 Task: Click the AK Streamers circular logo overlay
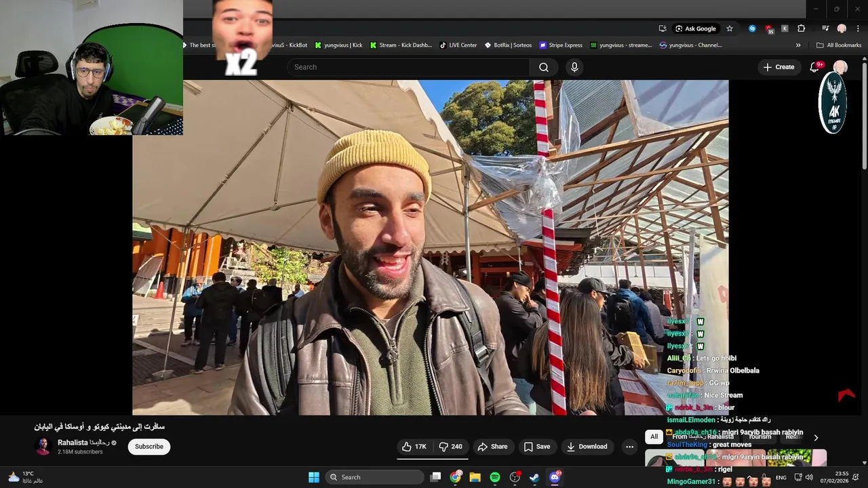pyautogui.click(x=833, y=103)
